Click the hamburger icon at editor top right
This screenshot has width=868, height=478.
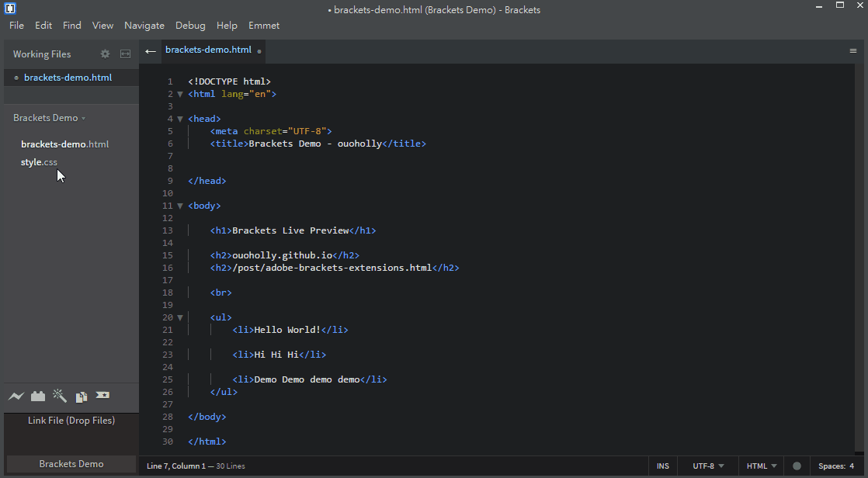click(x=853, y=50)
